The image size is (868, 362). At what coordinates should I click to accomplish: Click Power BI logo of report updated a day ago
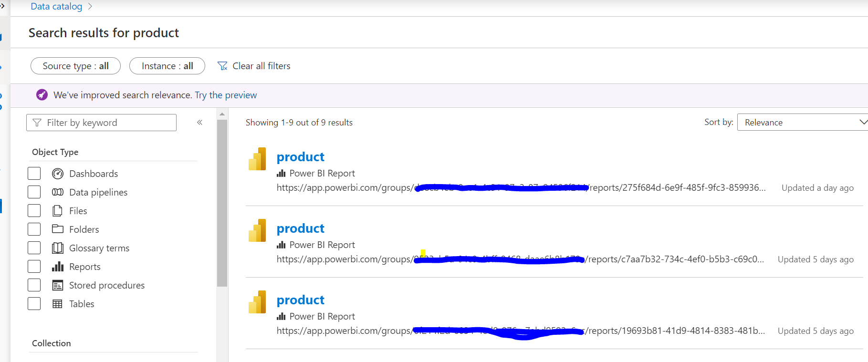coord(257,159)
